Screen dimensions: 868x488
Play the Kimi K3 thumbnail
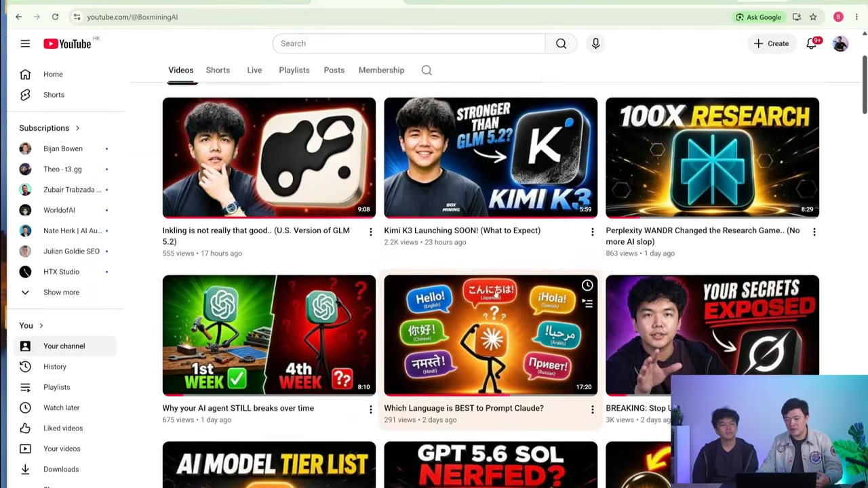click(x=491, y=157)
